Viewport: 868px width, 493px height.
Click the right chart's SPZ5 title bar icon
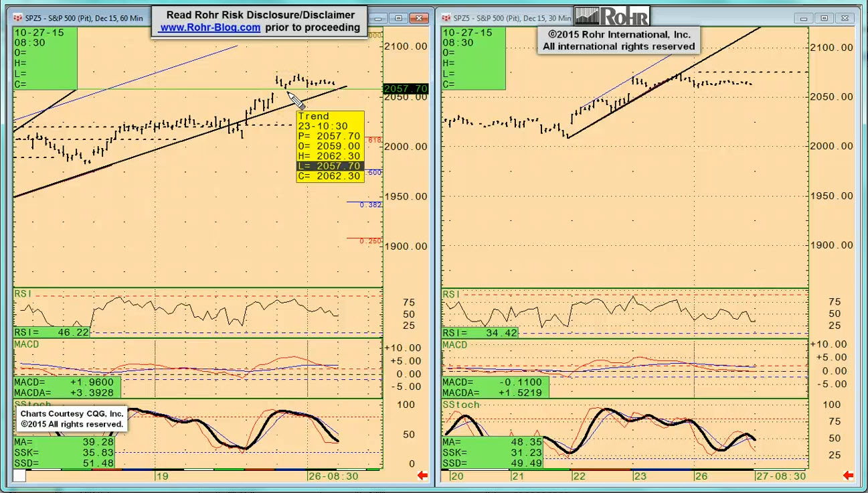point(446,18)
